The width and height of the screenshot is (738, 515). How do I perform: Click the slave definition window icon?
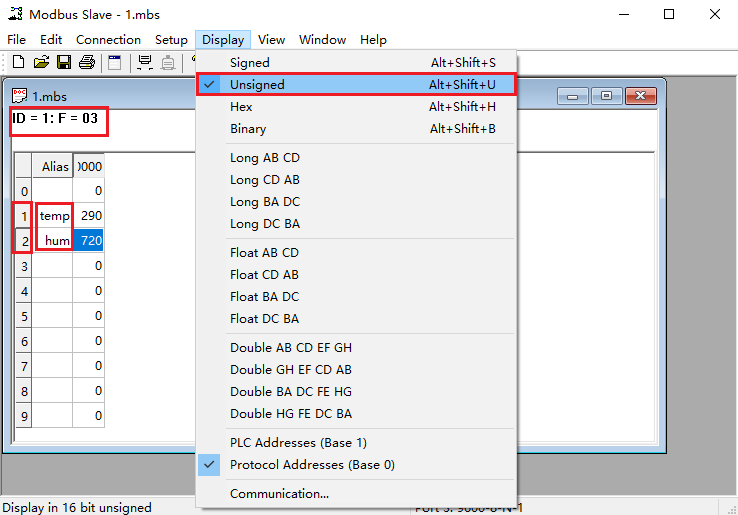[x=114, y=62]
